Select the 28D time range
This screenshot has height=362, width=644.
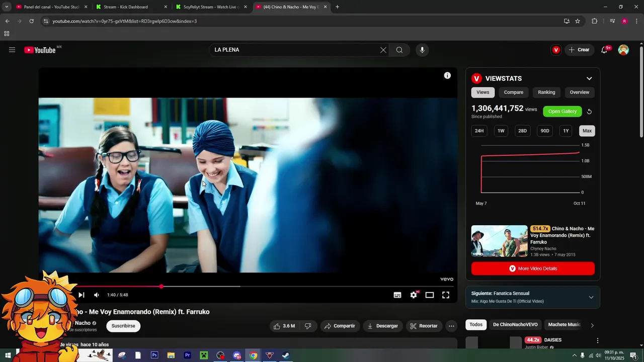tap(523, 131)
